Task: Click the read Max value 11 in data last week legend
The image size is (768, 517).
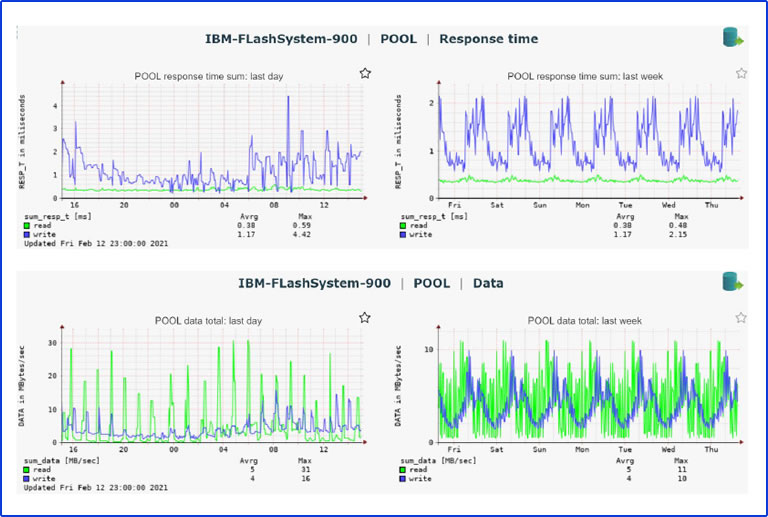Action: (682, 470)
